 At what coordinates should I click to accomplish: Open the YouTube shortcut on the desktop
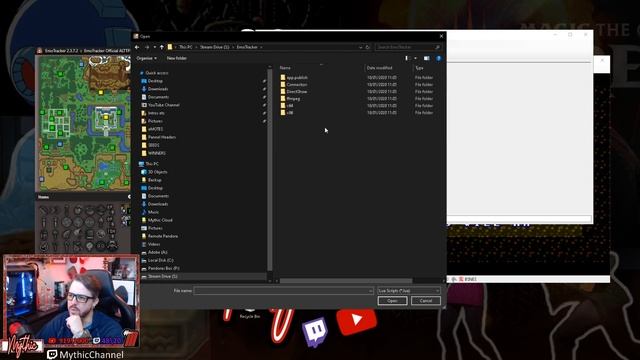356,320
